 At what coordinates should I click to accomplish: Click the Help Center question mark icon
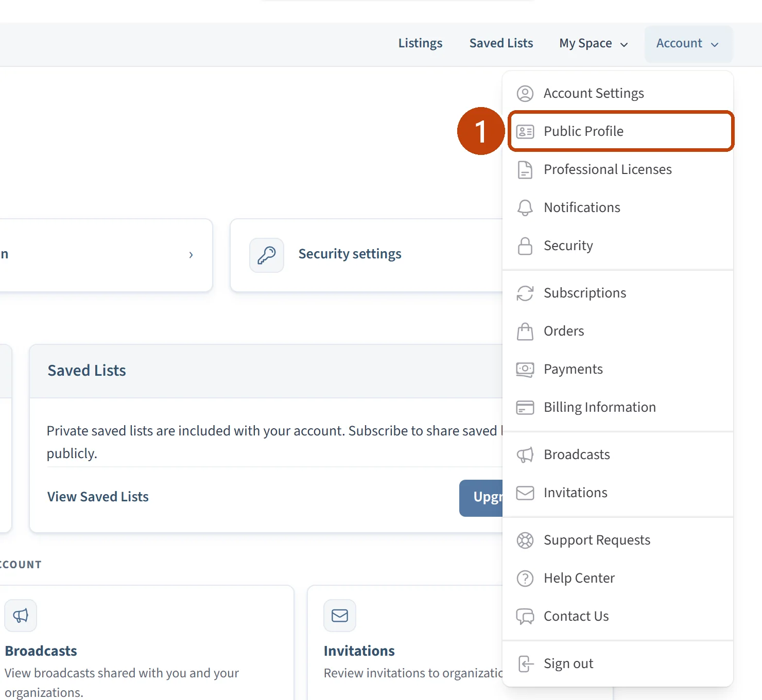tap(525, 579)
